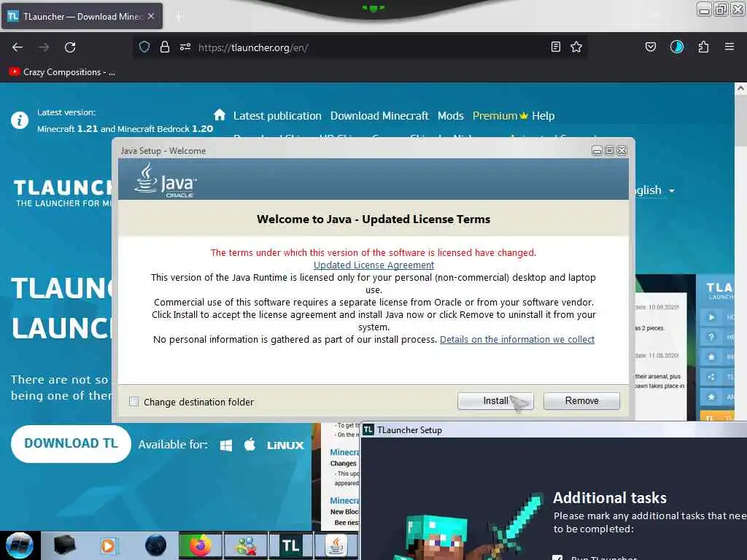Open the extensions puzzle-piece icon
The width and height of the screenshot is (747, 560).
(x=703, y=47)
